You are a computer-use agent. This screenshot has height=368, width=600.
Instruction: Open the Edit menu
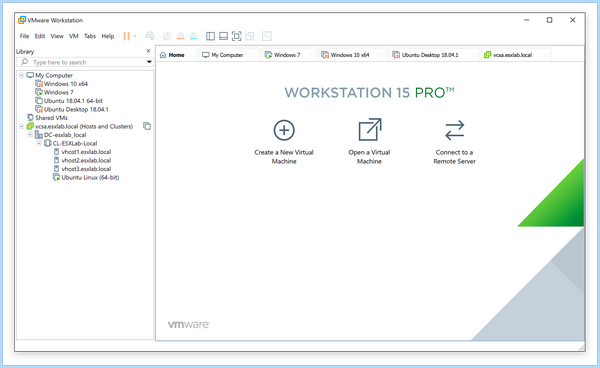40,36
